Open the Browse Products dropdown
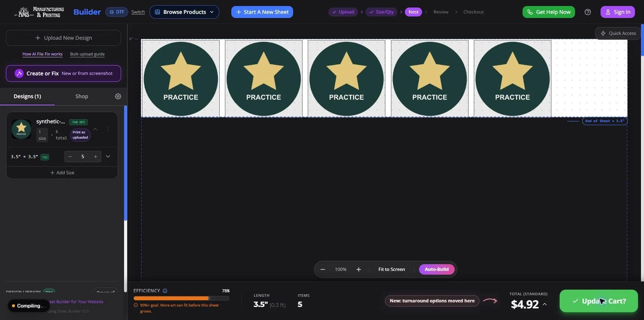 [x=184, y=12]
